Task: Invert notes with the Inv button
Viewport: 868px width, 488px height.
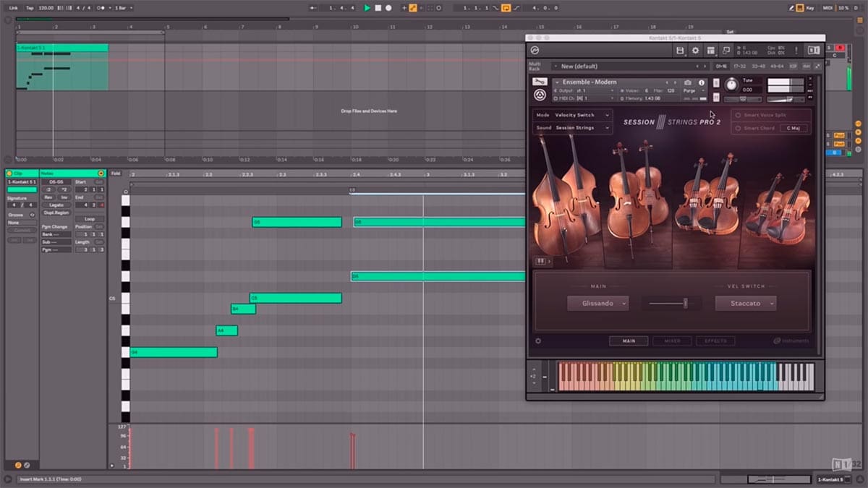Action: pyautogui.click(x=63, y=197)
